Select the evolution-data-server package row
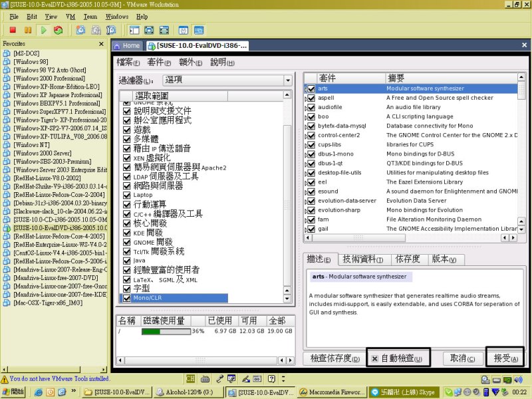 tap(410, 201)
